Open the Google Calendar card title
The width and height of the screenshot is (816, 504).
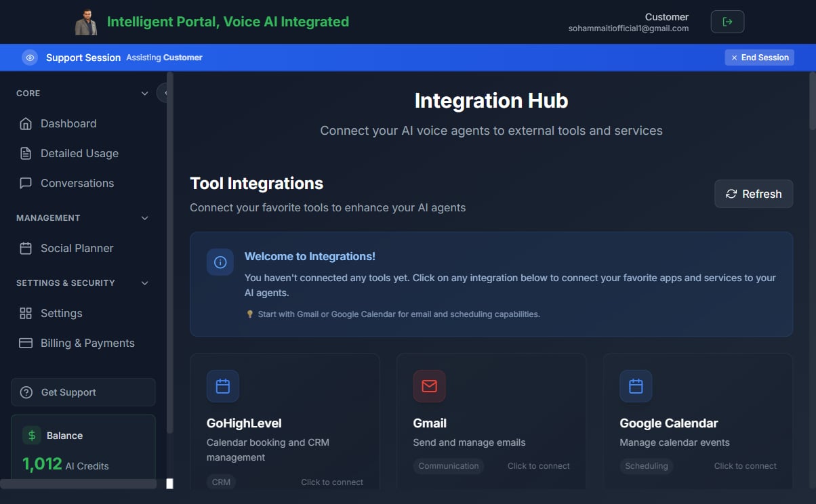pyautogui.click(x=669, y=423)
